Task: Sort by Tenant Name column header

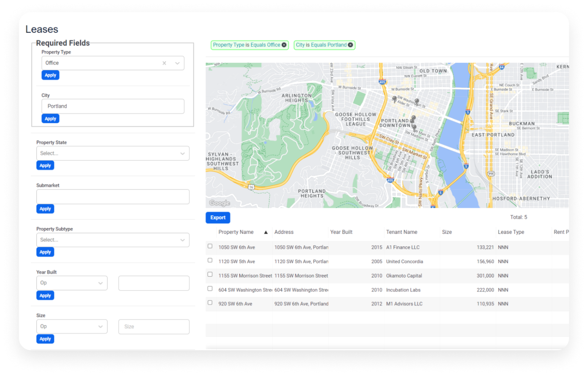Action: [401, 232]
